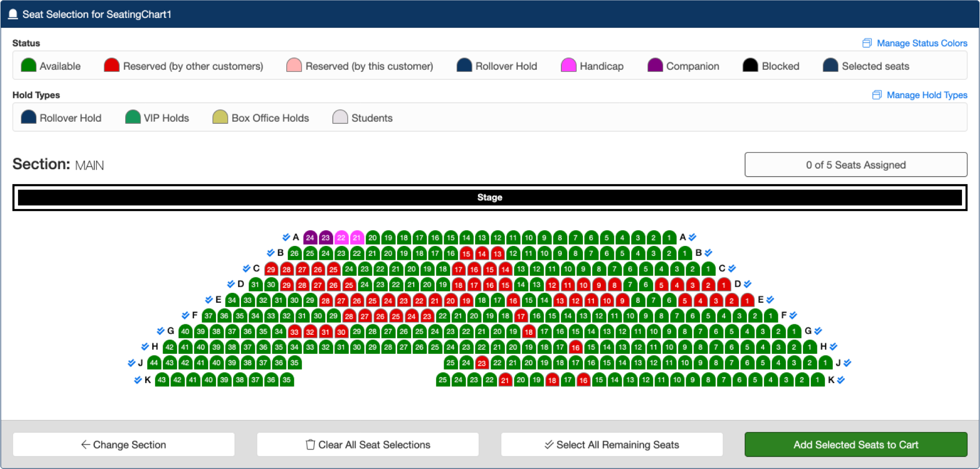Open the Manage Status Colors link
Image resolution: width=980 pixels, height=469 pixels.
[922, 43]
